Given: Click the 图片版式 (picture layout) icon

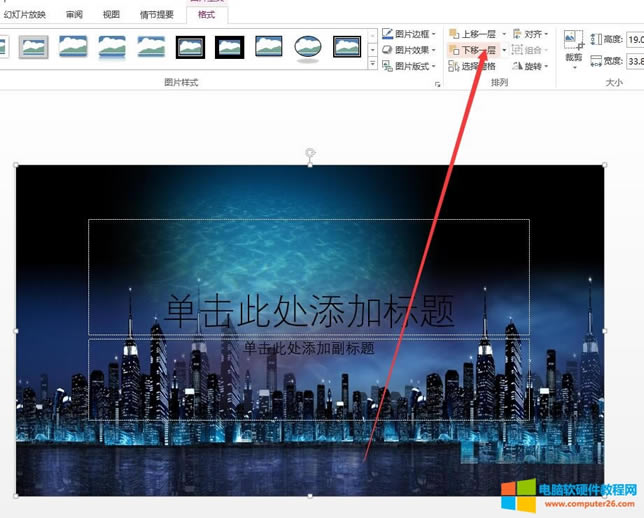Looking at the screenshot, I should pos(387,66).
